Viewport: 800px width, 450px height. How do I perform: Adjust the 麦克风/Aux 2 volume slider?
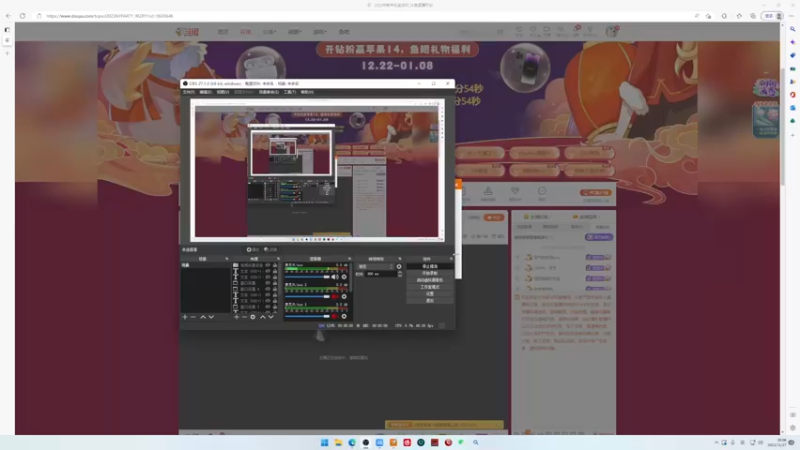click(307, 297)
